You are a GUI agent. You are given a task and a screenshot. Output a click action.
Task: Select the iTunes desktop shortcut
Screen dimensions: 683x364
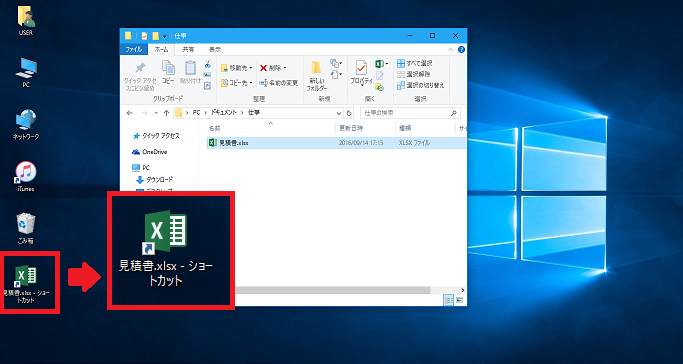pyautogui.click(x=26, y=176)
